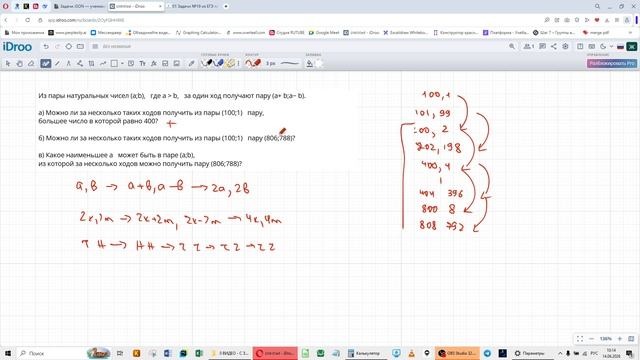This screenshot has width=640, height=360.
Task: Change language via Russian flag
Action: click(620, 47)
